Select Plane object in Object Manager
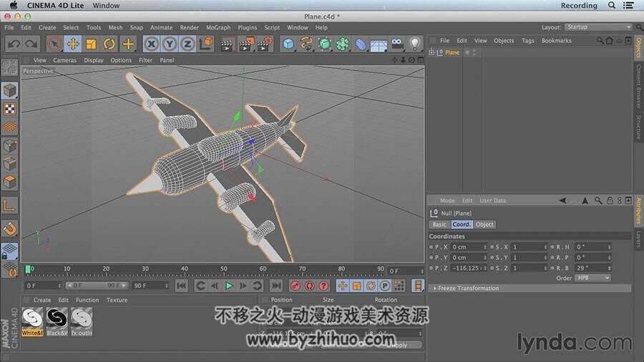The image size is (644, 362). click(x=452, y=52)
